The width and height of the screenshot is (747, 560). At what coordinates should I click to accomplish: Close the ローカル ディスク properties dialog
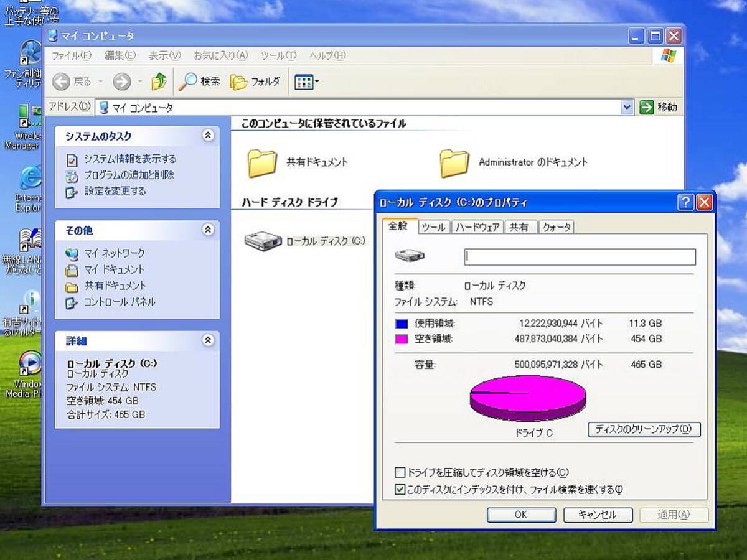coord(704,202)
